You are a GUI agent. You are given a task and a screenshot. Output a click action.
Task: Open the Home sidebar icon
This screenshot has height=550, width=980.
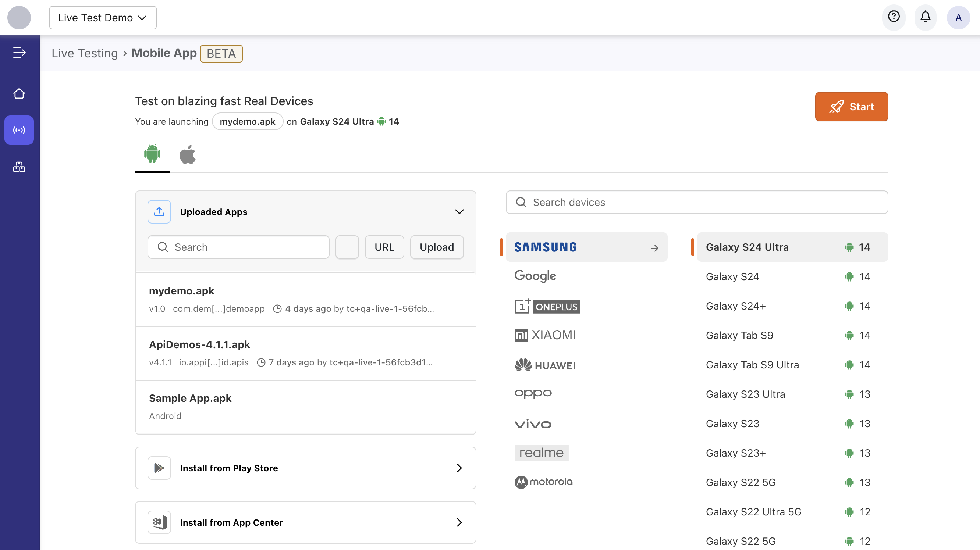tap(19, 93)
